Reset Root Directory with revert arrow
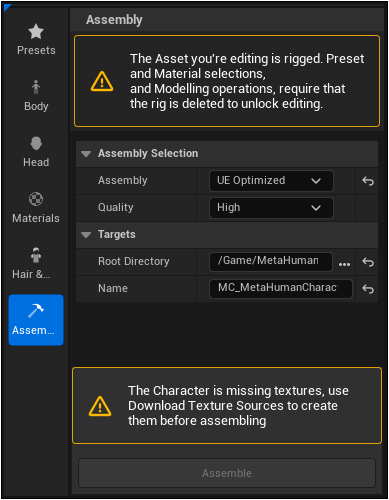The height and width of the screenshot is (500, 389). pyautogui.click(x=368, y=262)
